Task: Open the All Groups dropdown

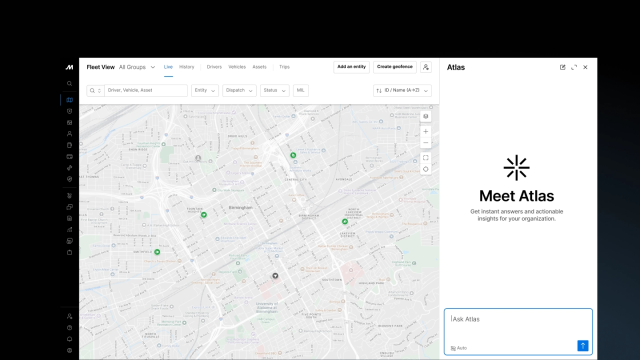Action: point(137,67)
